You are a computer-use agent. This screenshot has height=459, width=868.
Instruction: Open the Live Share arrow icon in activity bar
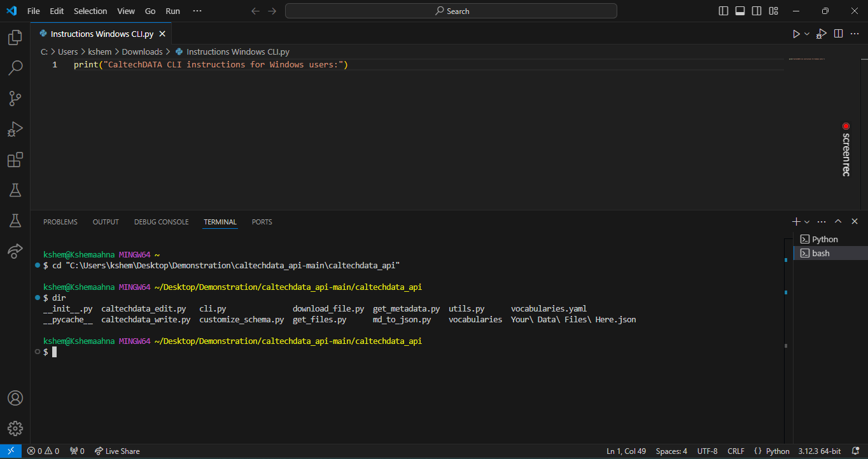click(15, 250)
